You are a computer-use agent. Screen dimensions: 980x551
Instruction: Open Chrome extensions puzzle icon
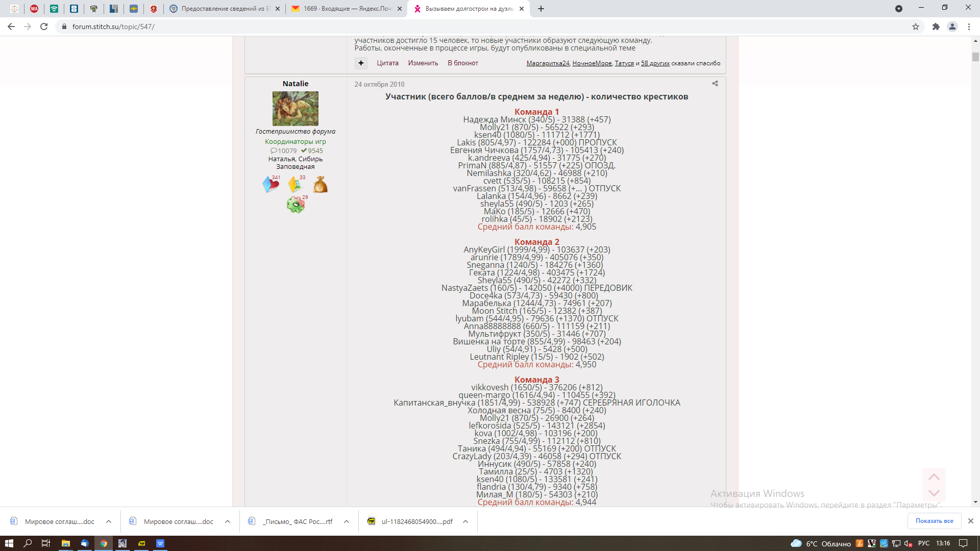(936, 27)
